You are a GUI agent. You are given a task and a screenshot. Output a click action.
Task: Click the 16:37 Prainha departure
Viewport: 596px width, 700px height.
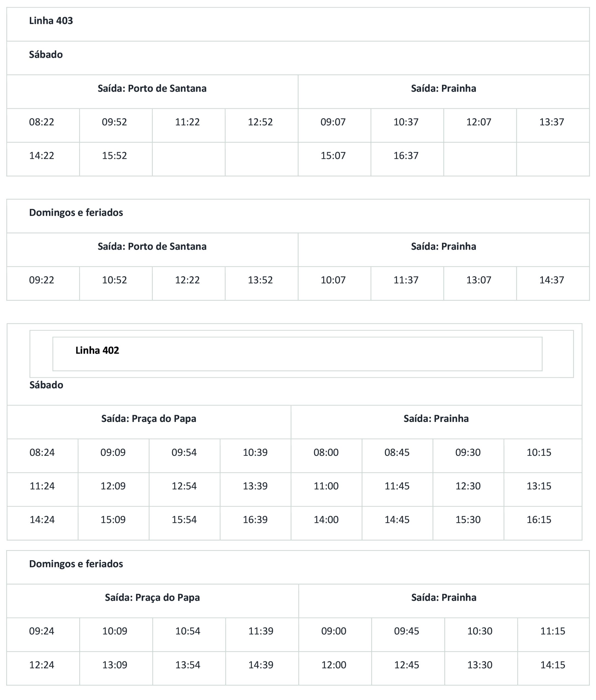(406, 156)
